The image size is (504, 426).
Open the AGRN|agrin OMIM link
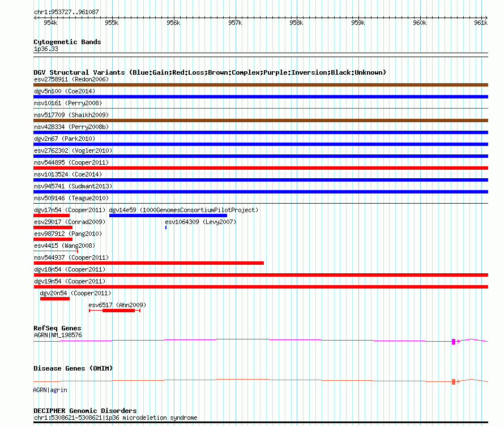point(50,390)
